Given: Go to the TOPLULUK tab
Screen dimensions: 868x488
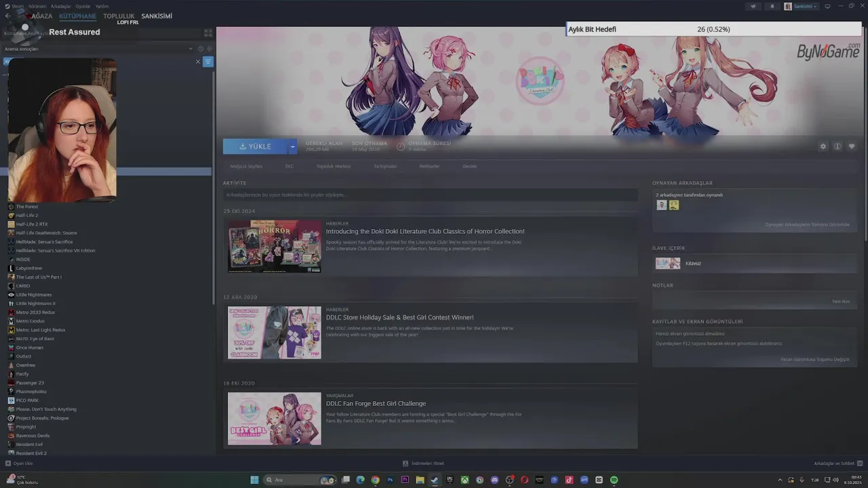Looking at the screenshot, I should [x=119, y=16].
